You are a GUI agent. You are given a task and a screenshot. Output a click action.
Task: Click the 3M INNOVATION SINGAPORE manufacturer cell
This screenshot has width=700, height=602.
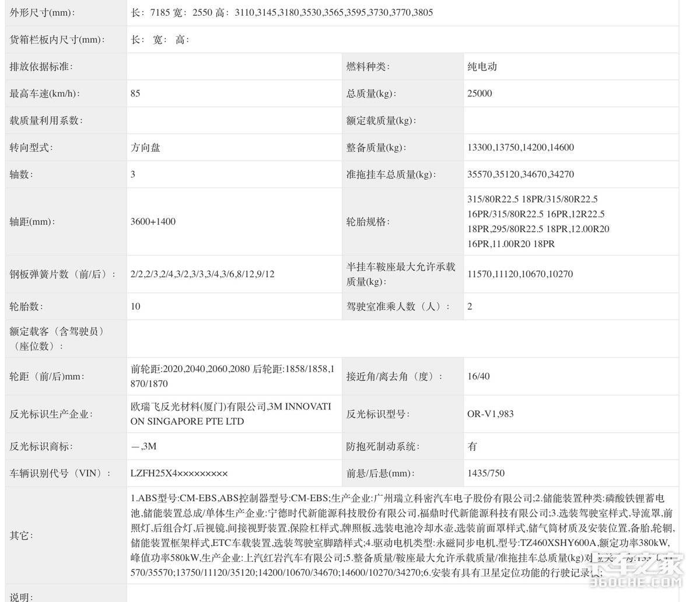231,414
